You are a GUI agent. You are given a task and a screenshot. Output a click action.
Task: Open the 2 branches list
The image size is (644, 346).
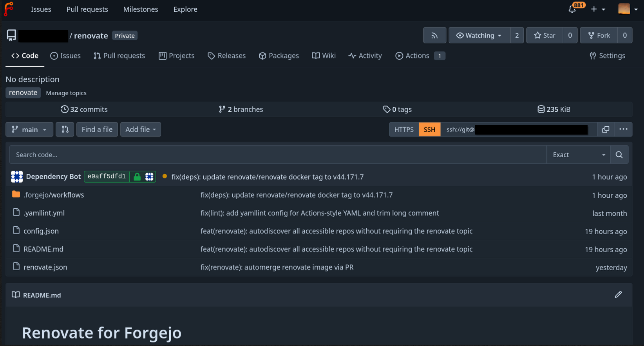point(241,109)
